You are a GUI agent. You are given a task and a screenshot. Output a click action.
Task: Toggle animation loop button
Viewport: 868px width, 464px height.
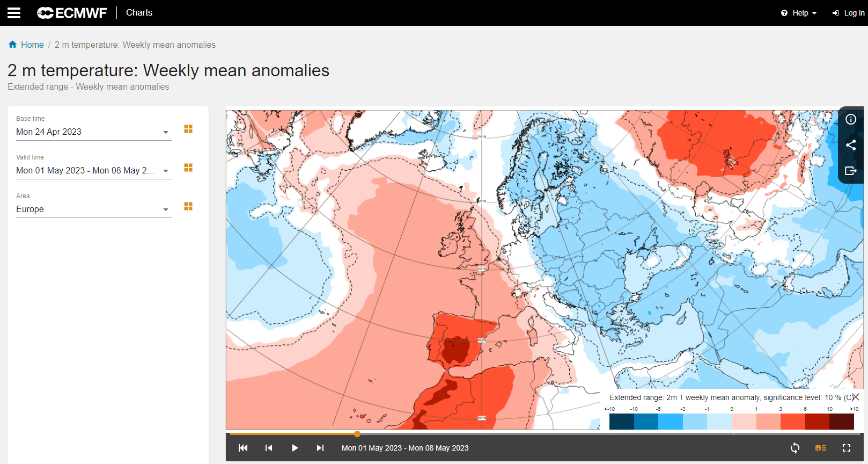795,448
